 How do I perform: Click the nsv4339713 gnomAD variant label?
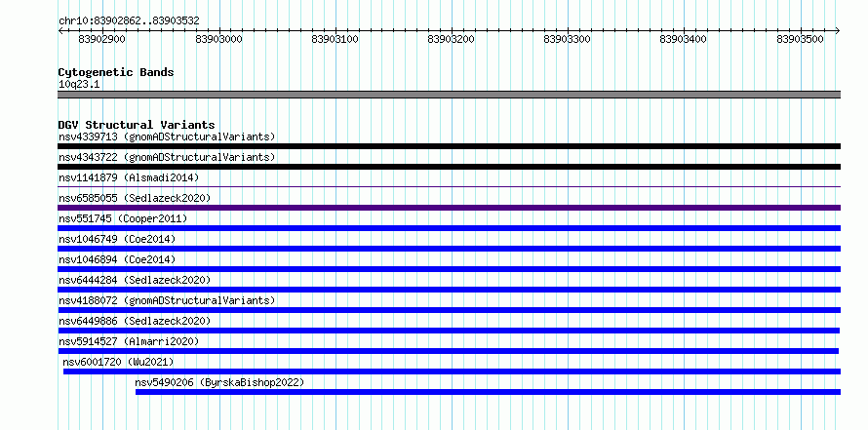click(167, 137)
